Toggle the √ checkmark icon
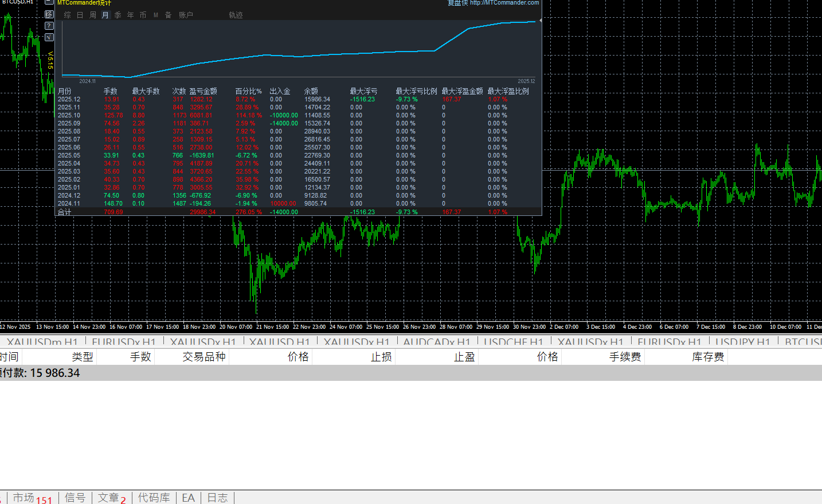This screenshot has width=822, height=504. [49, 37]
